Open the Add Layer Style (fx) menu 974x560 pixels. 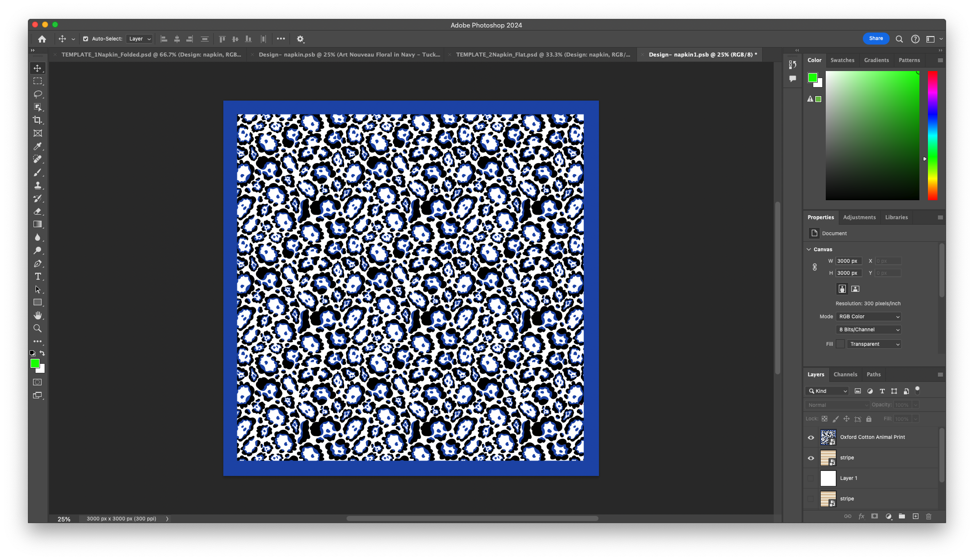point(861,516)
